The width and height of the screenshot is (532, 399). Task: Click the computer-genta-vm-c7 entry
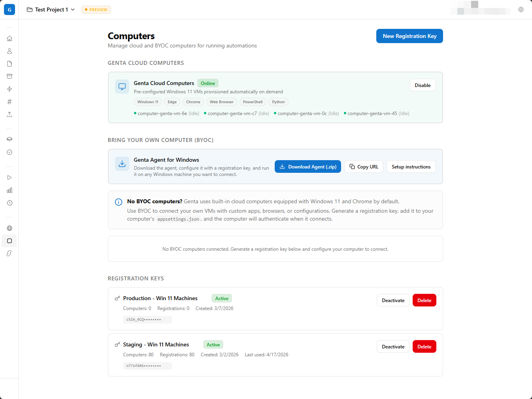click(x=236, y=113)
